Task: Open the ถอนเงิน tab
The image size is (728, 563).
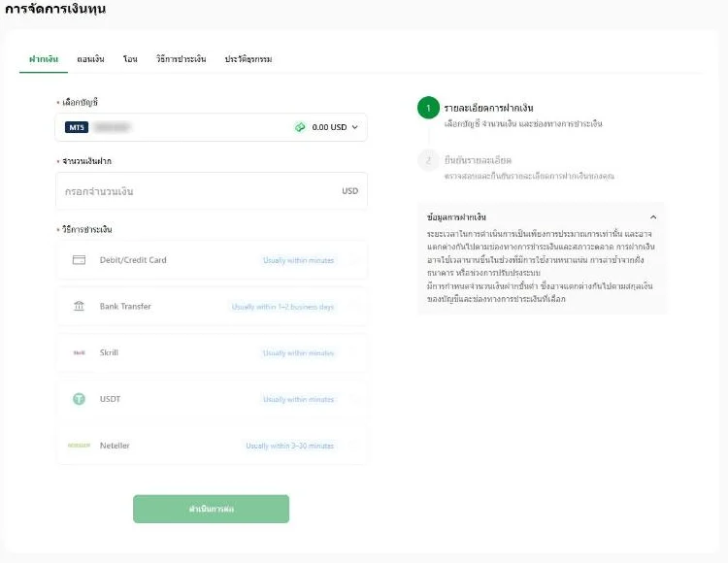Action: pyautogui.click(x=90, y=59)
